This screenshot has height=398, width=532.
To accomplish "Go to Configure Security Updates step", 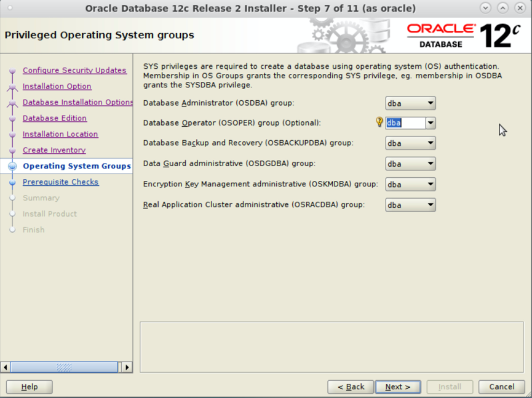I will click(74, 70).
